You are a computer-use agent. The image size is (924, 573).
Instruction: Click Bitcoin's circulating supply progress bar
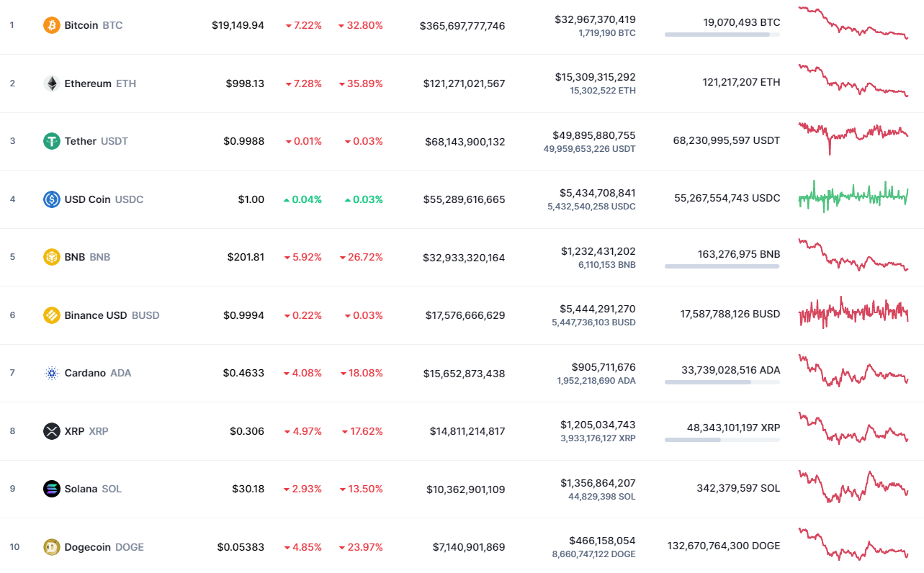722,35
